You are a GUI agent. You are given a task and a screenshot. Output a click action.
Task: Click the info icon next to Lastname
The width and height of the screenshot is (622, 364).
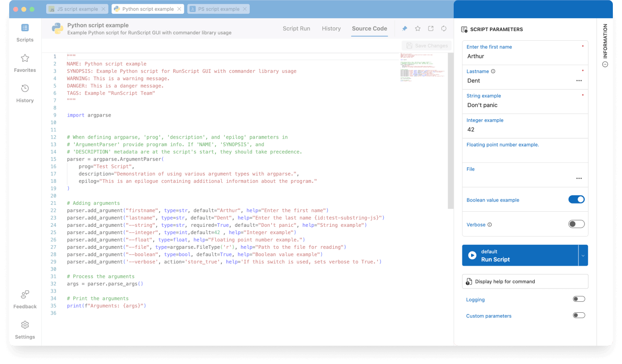click(493, 71)
